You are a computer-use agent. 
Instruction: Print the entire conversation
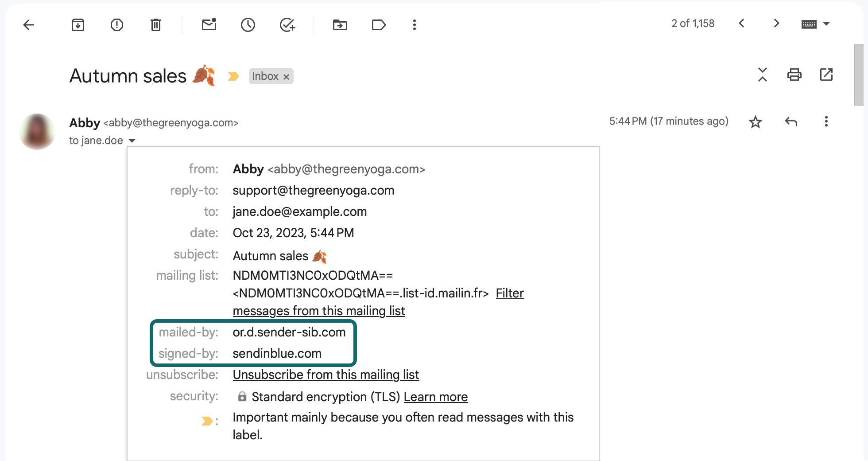click(794, 74)
